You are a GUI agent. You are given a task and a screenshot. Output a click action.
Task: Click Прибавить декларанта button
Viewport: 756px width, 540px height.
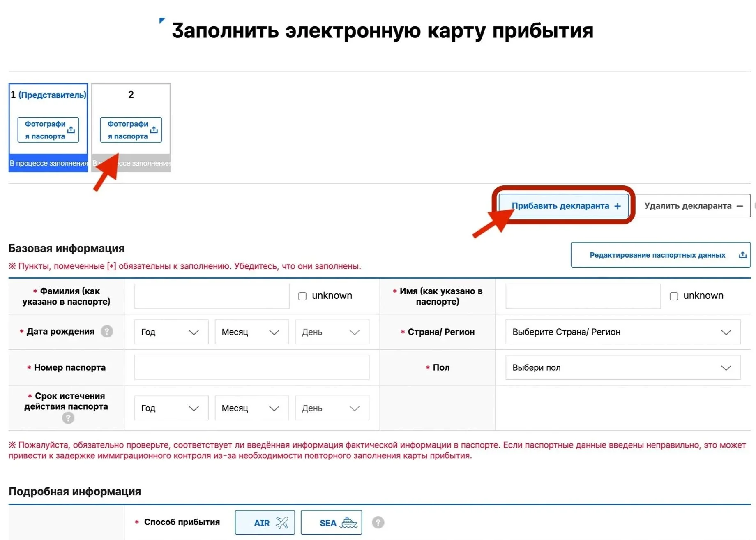coord(564,206)
